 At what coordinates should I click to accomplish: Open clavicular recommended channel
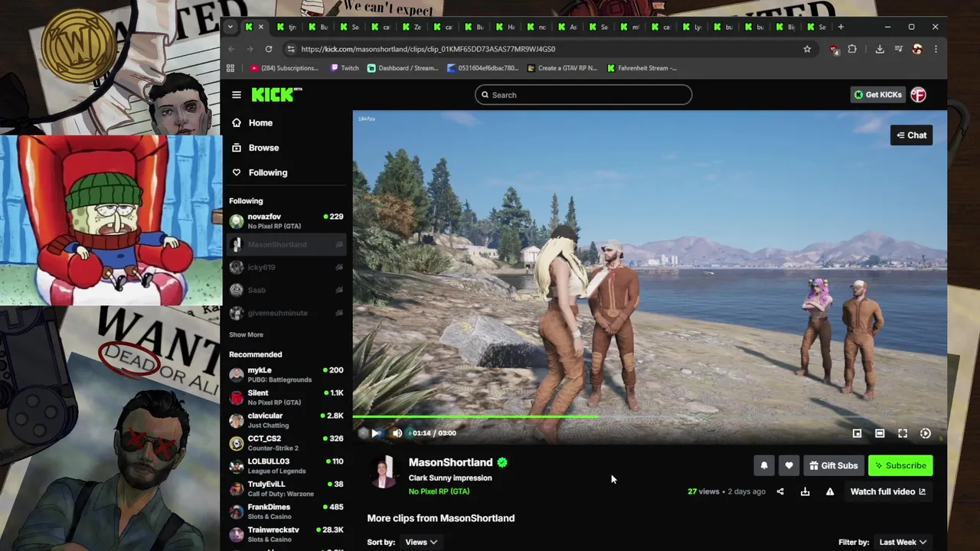(287, 420)
